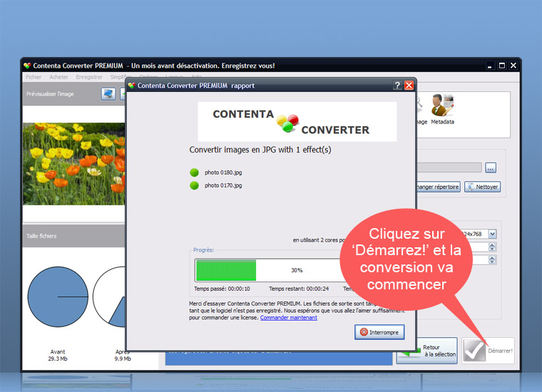542x392 pixels.
Task: Minimize the main Contenta Converter window
Action: 489,66
